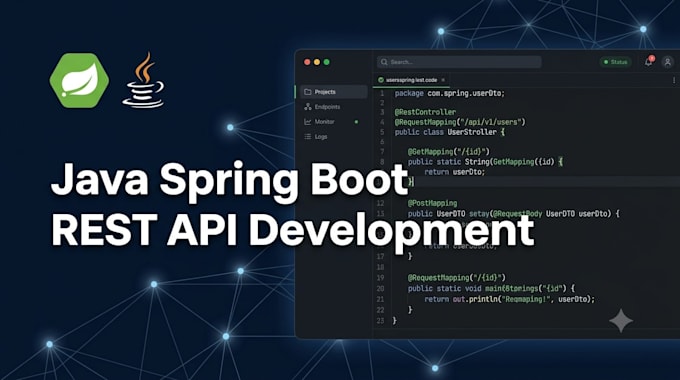The width and height of the screenshot is (680, 380).
Task: Click the 'public static void main' line
Action: pos(491,288)
